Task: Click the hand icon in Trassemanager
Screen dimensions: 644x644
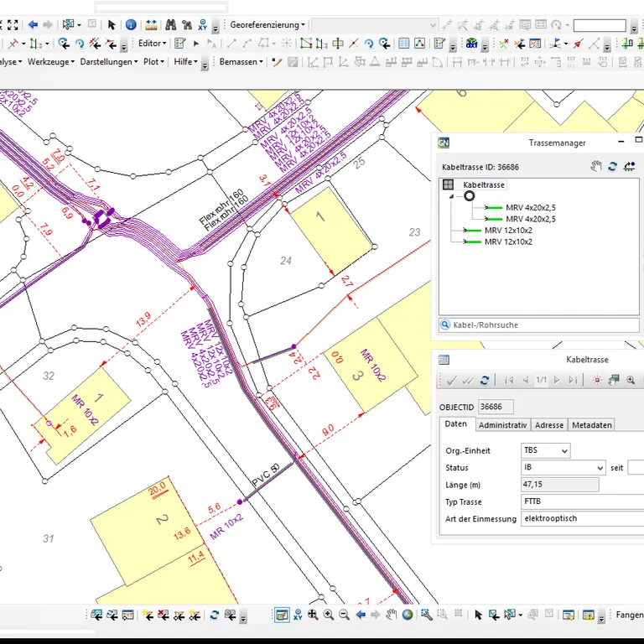Action: [596, 166]
